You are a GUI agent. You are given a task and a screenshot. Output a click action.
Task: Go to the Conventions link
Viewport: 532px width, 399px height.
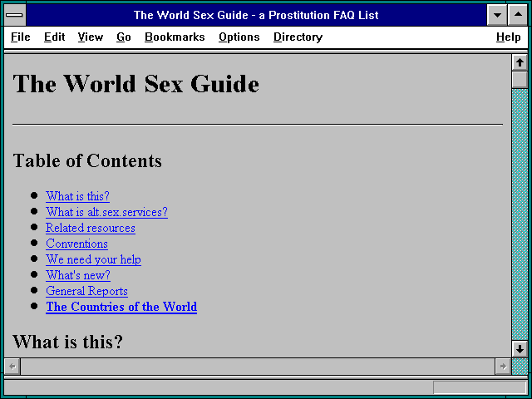click(x=77, y=244)
